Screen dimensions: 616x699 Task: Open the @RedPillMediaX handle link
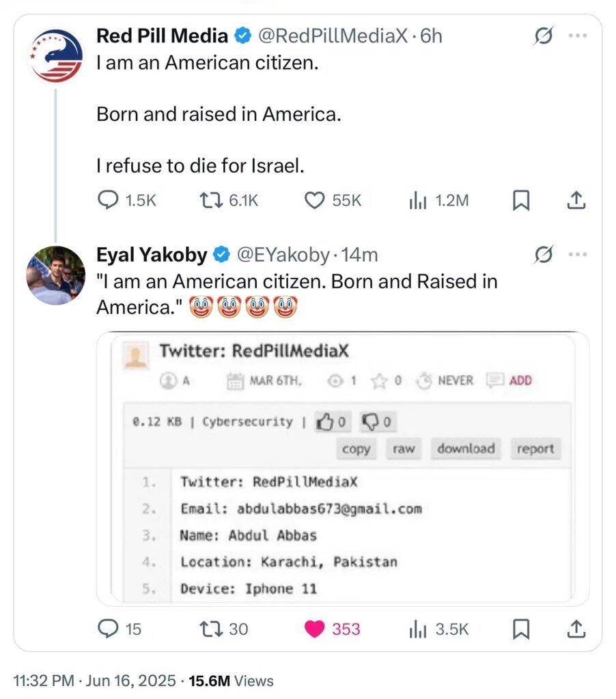coord(331,35)
